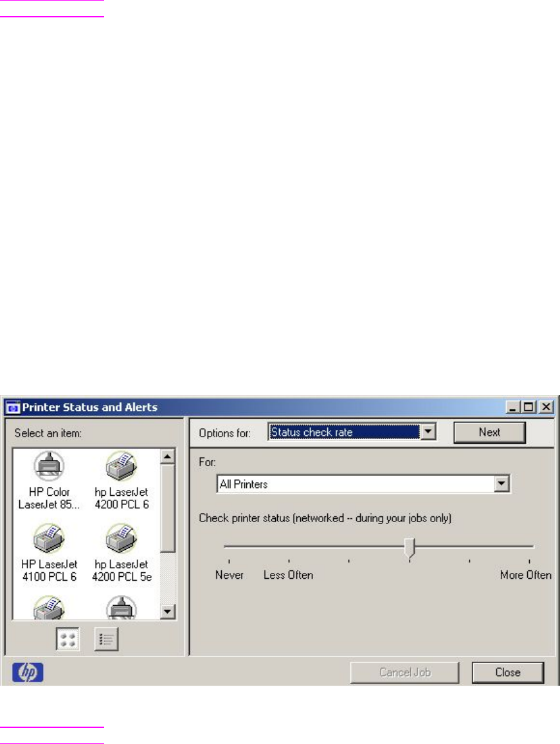This screenshot has width=560, height=744.
Task: Click the 'HP LaserJet 4100 PCL 6' label
Action: (49, 570)
